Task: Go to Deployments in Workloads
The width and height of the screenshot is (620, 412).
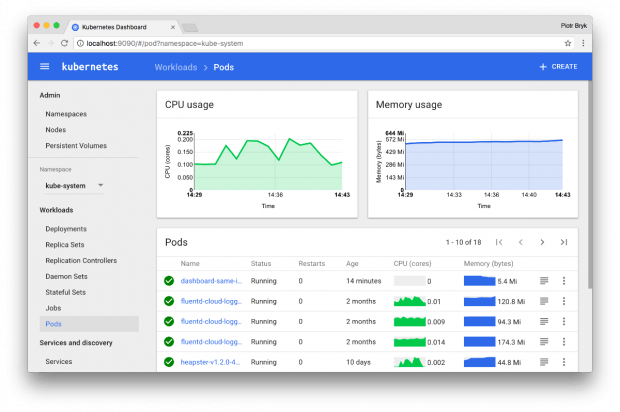Action: click(x=66, y=229)
